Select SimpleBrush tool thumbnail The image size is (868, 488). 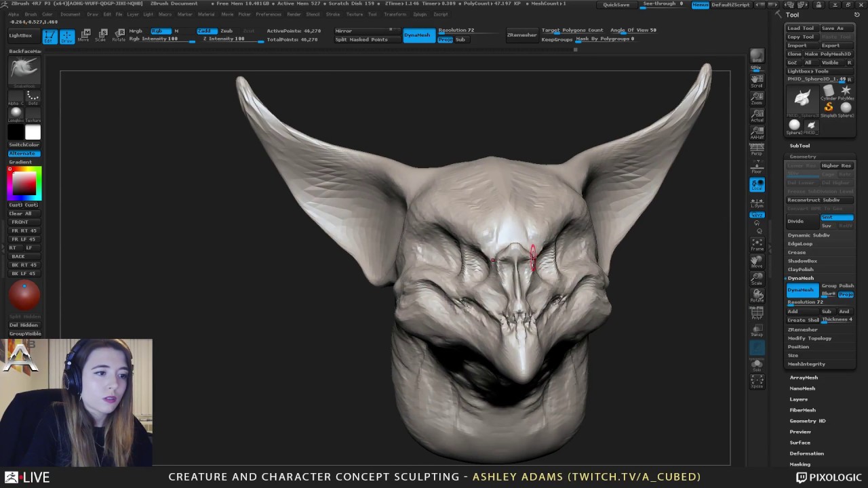[x=829, y=109]
